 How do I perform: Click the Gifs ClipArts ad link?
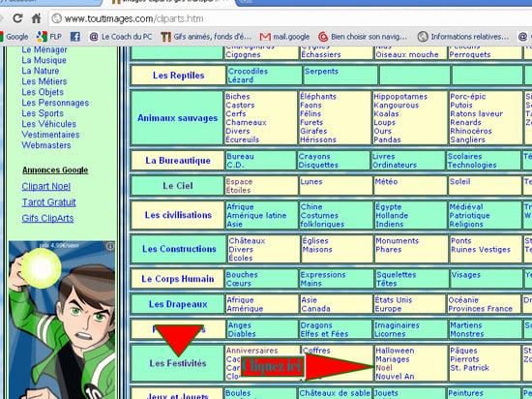(x=47, y=218)
